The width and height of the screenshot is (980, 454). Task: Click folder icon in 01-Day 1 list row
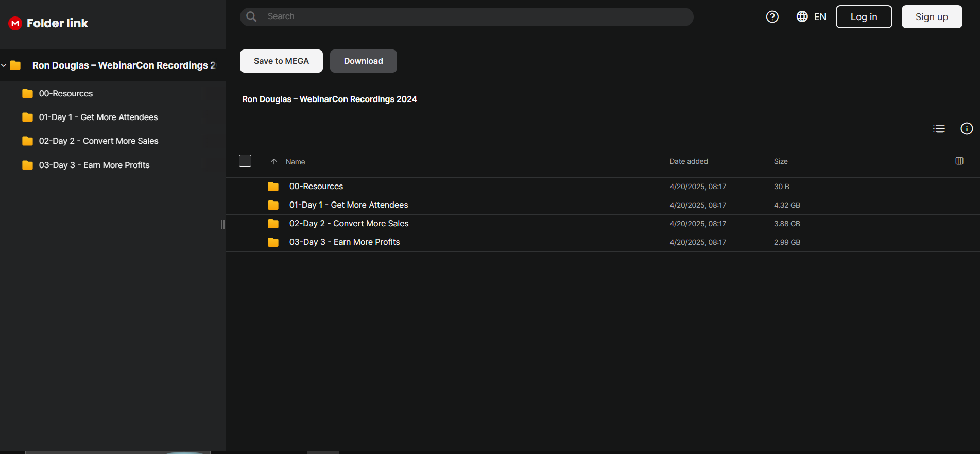pyautogui.click(x=273, y=205)
